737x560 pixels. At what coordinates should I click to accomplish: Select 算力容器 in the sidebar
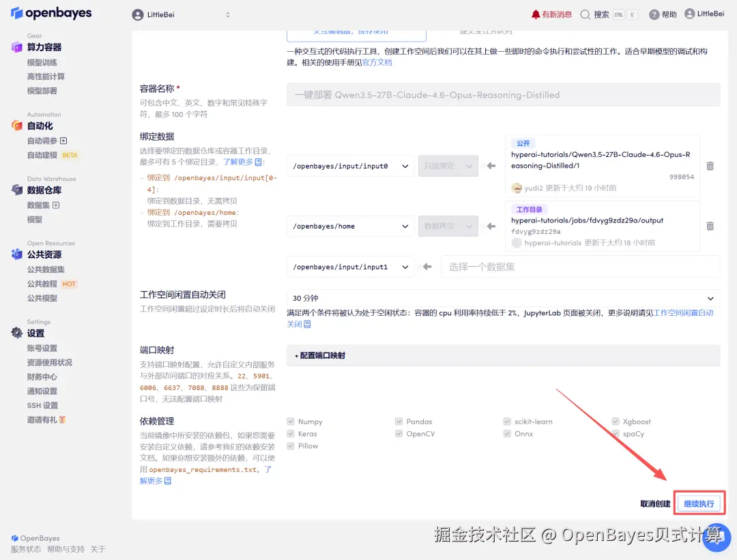pyautogui.click(x=52, y=46)
